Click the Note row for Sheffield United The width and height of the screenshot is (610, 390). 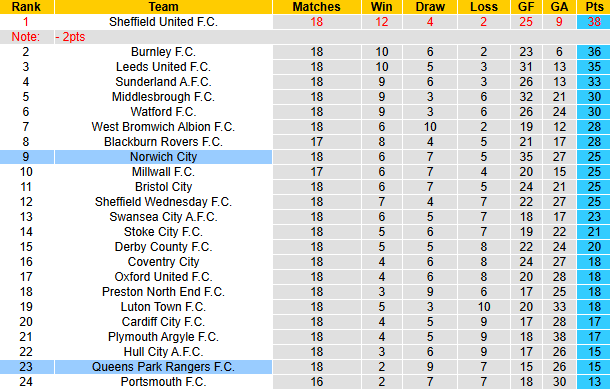click(x=305, y=37)
